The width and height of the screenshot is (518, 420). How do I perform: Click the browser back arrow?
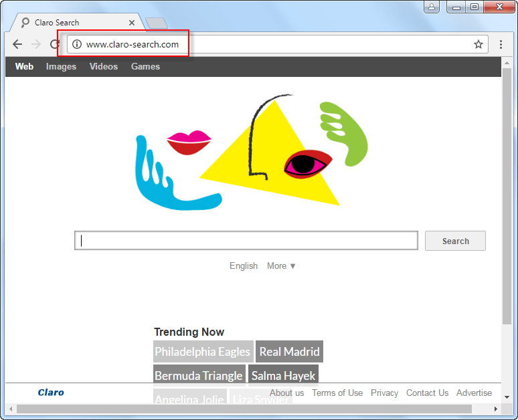click(17, 44)
